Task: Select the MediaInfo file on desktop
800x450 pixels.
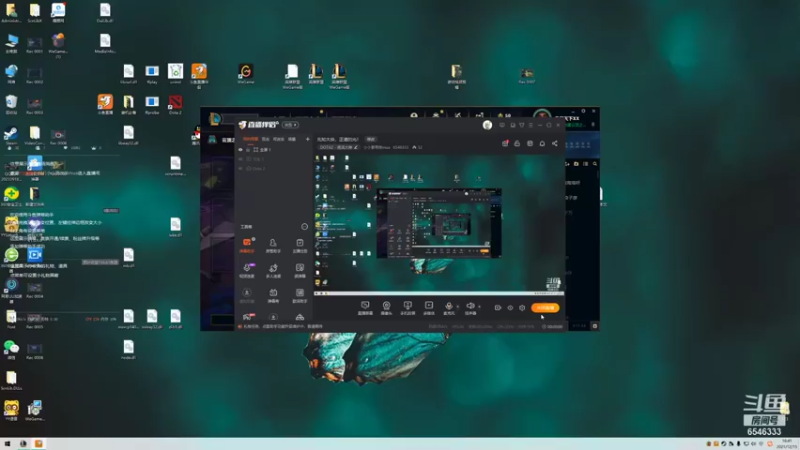Action: pyautogui.click(x=105, y=43)
